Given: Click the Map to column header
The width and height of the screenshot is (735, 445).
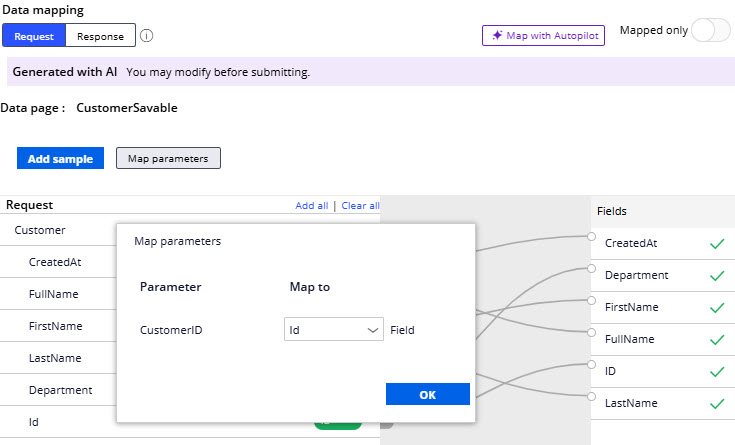Looking at the screenshot, I should (x=310, y=287).
